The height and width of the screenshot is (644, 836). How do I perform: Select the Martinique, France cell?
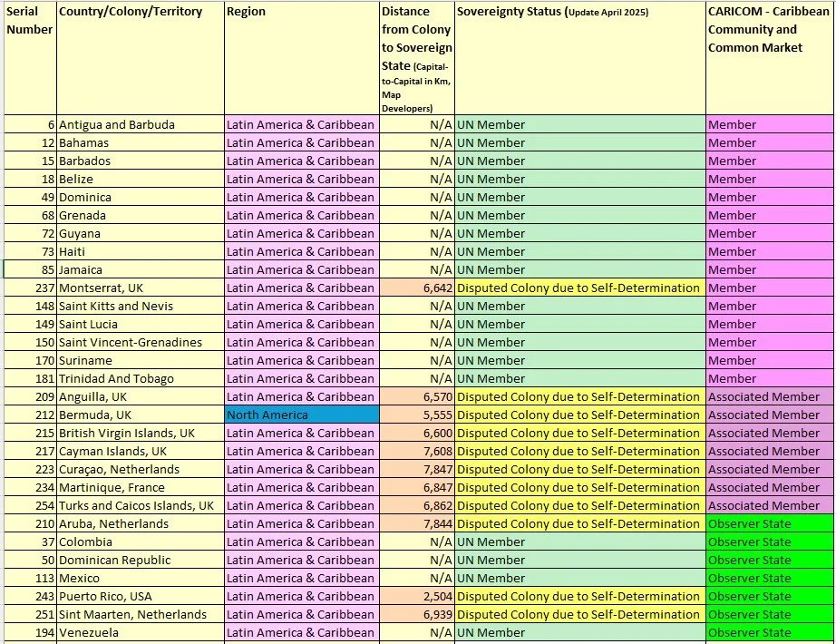click(141, 487)
